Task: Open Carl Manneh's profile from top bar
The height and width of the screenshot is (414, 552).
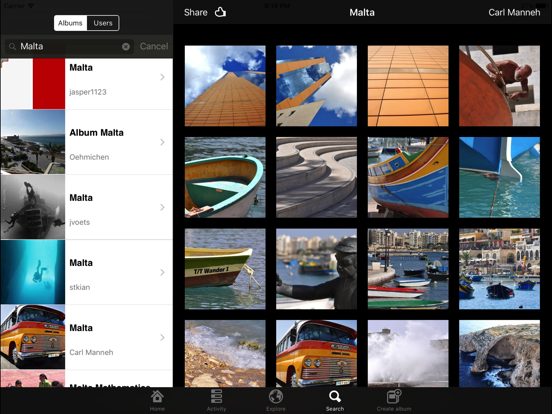Action: (x=514, y=13)
